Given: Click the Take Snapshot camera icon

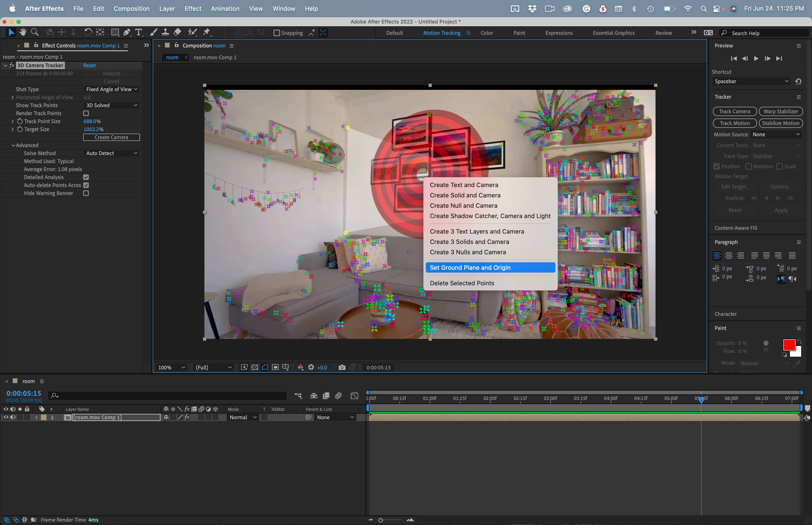Looking at the screenshot, I should (342, 367).
